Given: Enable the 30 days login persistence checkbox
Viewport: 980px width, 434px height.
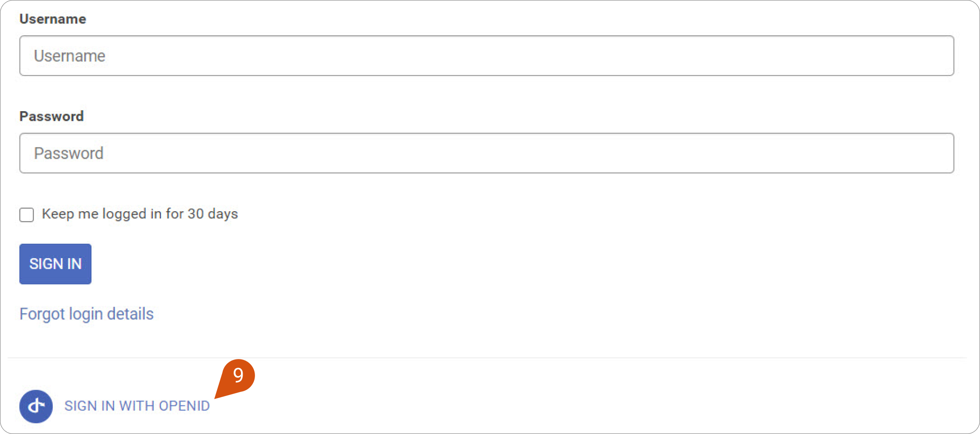Looking at the screenshot, I should pos(26,215).
